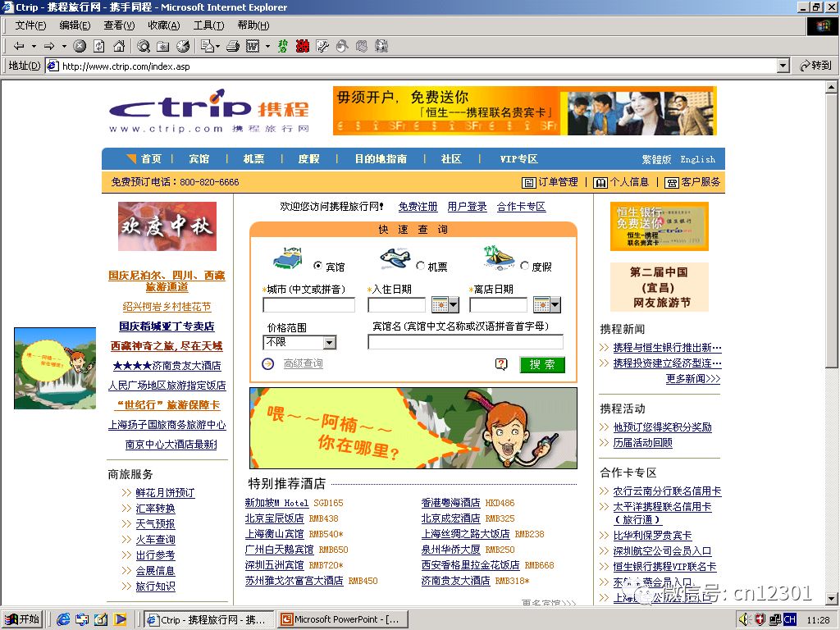Click the 转到 Go button
Viewport: 840px width, 630px height.
[815, 66]
